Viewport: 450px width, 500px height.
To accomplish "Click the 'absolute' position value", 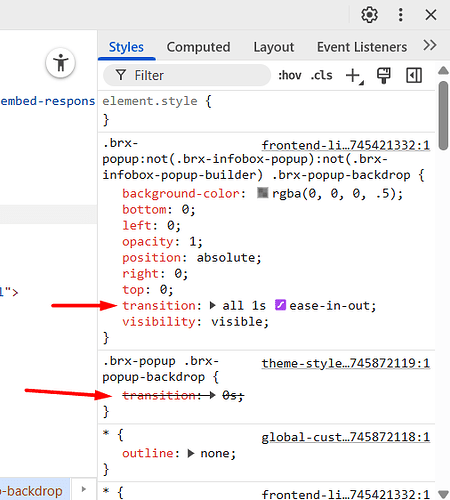I will pos(226,258).
